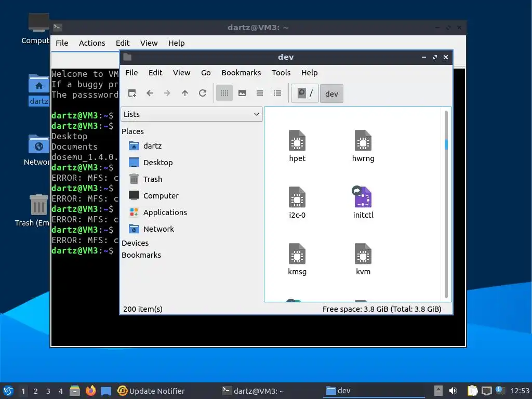532x399 pixels.
Task: Click the Devices section header
Action: click(x=135, y=243)
